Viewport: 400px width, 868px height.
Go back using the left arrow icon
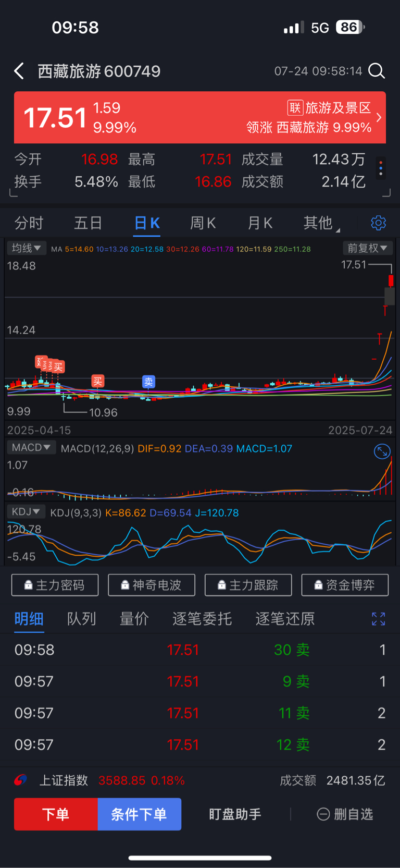(19, 71)
